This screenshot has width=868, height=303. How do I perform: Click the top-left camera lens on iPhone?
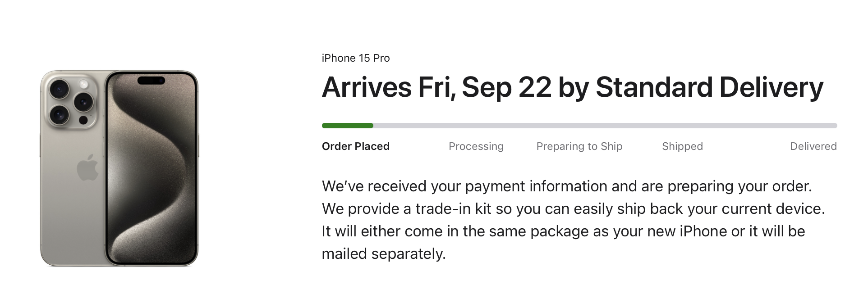[x=59, y=90]
